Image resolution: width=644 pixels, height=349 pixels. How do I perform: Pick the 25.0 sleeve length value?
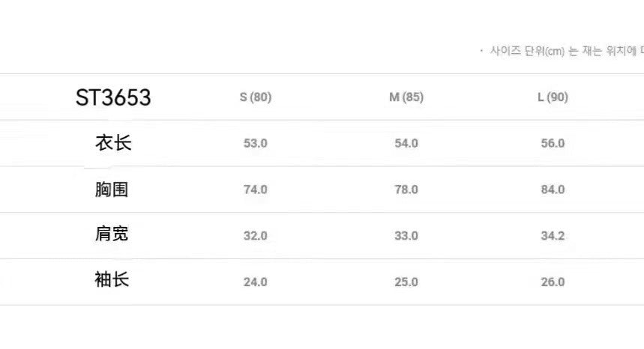pyautogui.click(x=406, y=282)
